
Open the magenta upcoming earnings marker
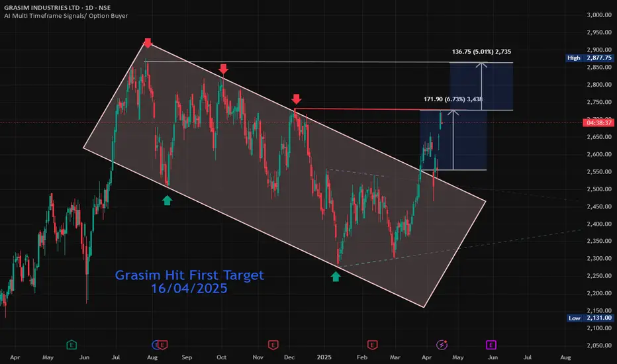coord(491,345)
